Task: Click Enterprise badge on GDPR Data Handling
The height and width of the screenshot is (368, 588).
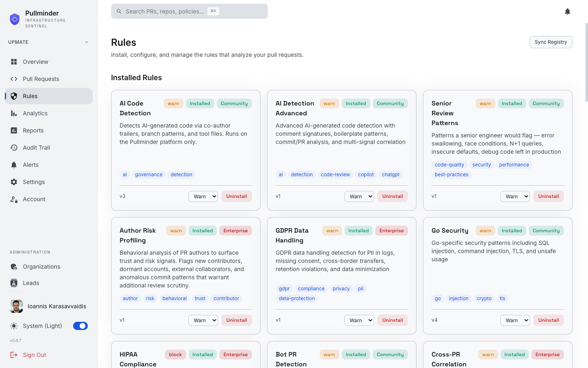Action: pos(392,231)
